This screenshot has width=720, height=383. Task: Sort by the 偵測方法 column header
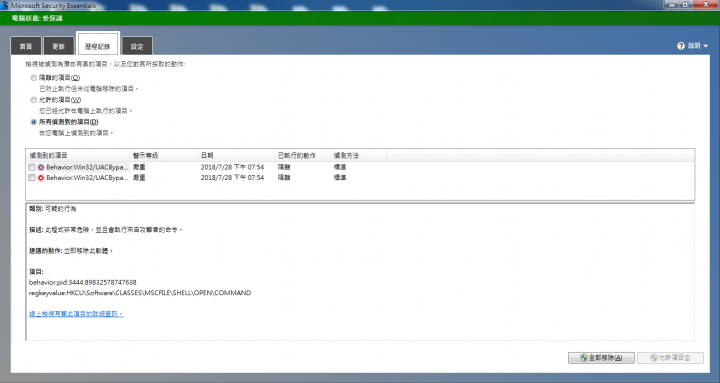click(358, 155)
